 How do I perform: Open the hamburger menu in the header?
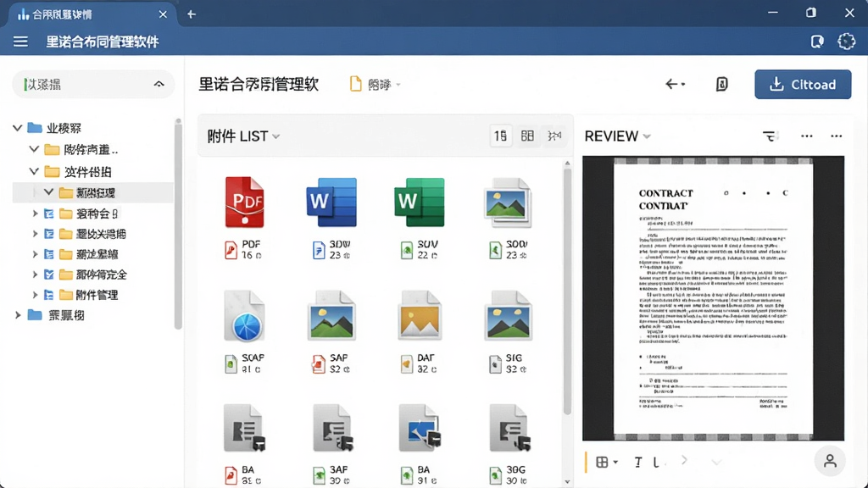(20, 42)
